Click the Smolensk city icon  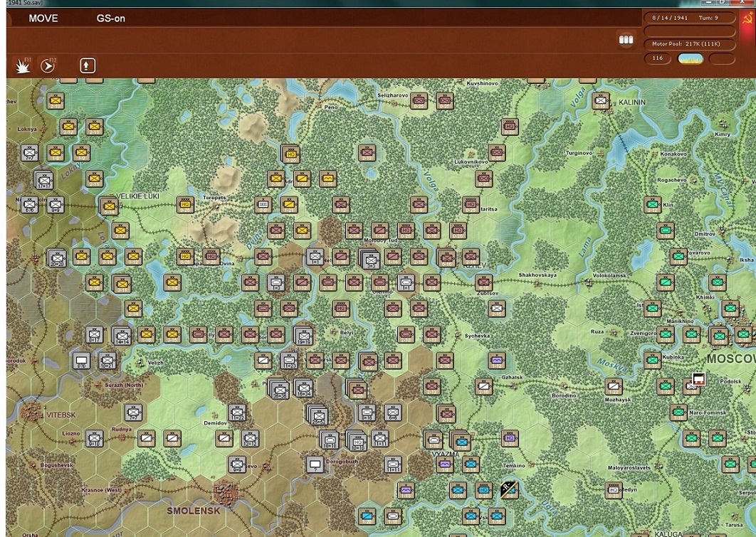226,492
